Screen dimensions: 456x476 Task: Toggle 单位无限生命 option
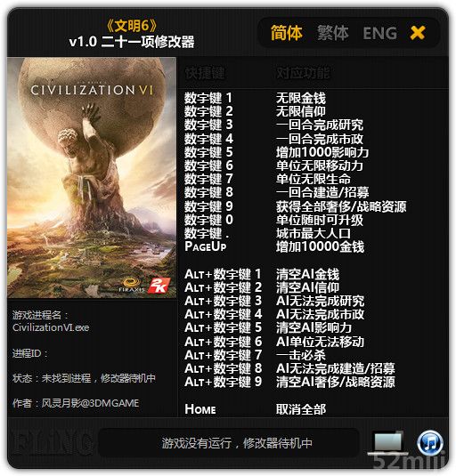click(313, 179)
